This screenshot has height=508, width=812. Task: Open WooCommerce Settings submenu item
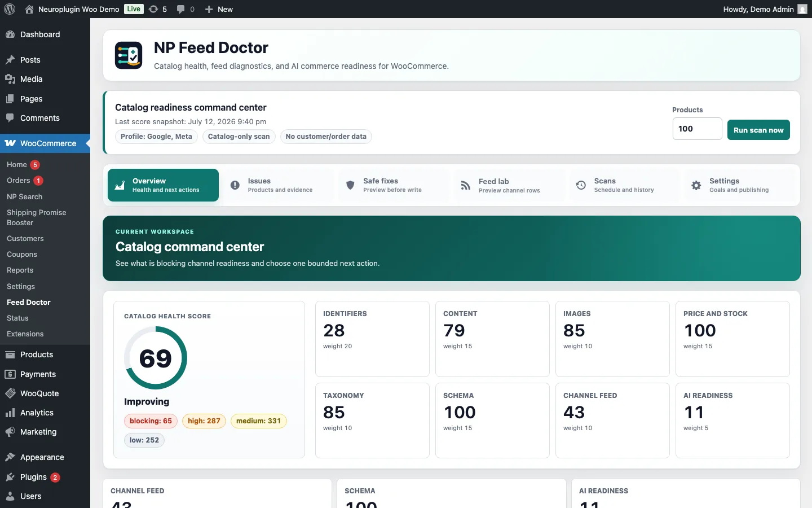(45, 286)
